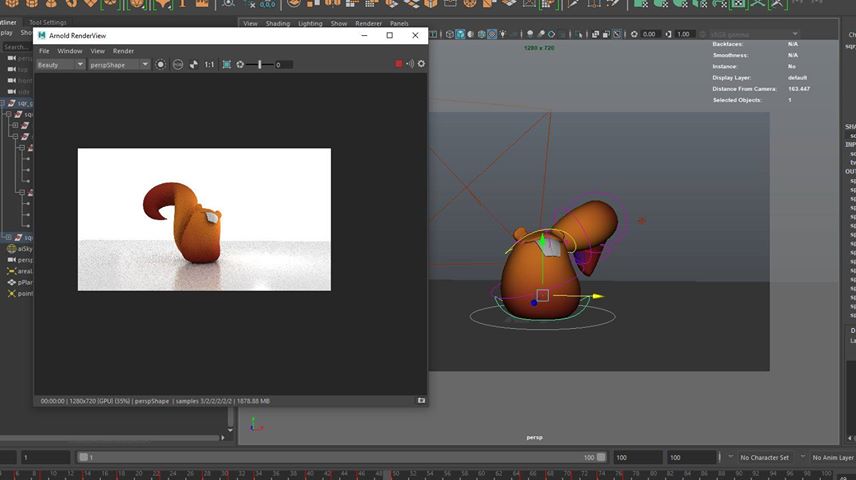Click the viewport exposure icon beside 0.00
The width and height of the screenshot is (856, 480).
coord(634,34)
